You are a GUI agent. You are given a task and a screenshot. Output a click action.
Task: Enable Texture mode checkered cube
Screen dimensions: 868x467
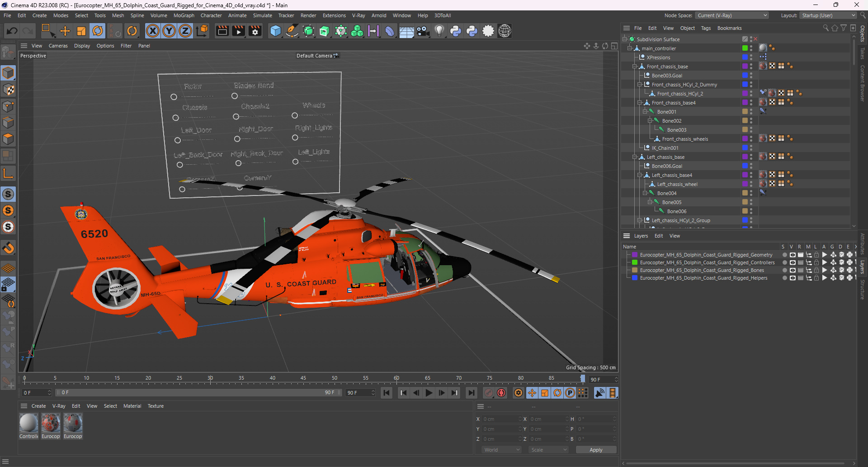tap(8, 90)
